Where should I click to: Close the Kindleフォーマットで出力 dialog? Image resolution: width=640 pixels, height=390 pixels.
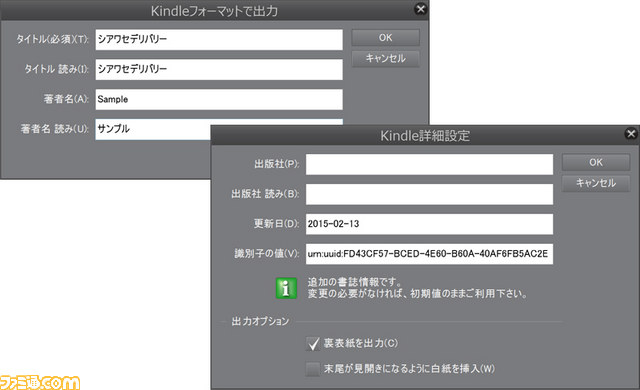(x=420, y=9)
